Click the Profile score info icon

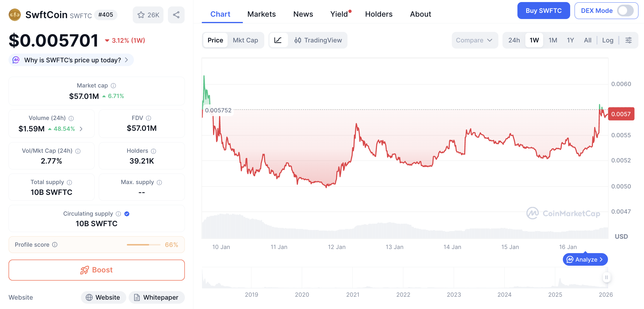tap(55, 245)
